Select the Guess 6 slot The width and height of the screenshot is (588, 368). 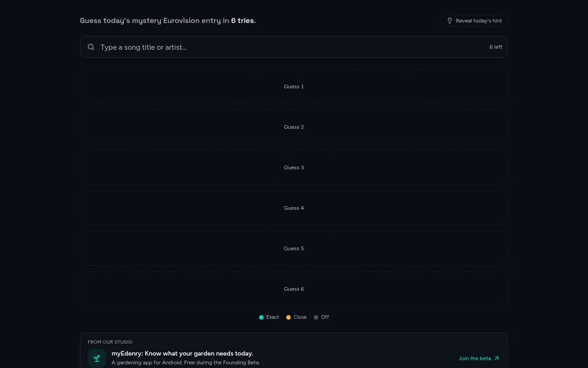click(294, 289)
